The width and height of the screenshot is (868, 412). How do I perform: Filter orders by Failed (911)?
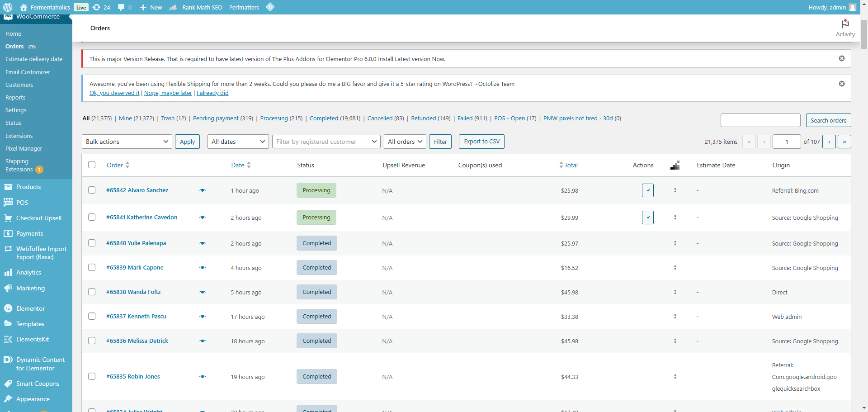point(472,118)
